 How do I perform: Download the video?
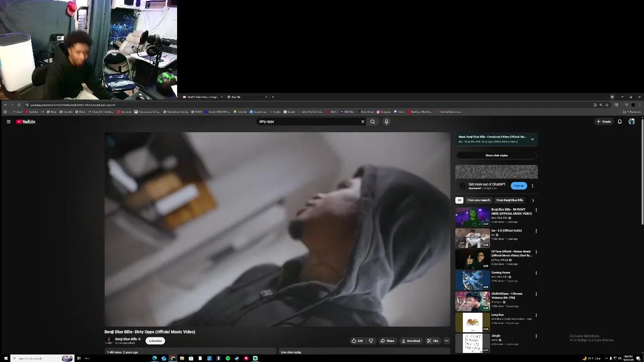coord(411,341)
